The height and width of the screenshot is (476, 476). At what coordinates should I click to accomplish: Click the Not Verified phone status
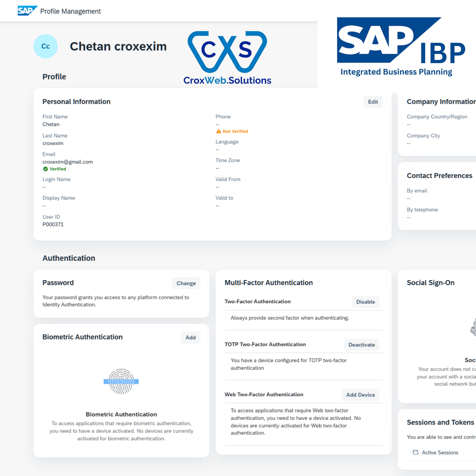pos(235,131)
